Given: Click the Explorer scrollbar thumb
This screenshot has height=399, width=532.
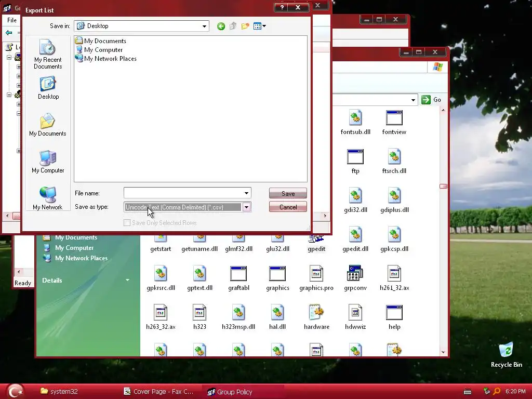Looking at the screenshot, I should click(x=443, y=187).
